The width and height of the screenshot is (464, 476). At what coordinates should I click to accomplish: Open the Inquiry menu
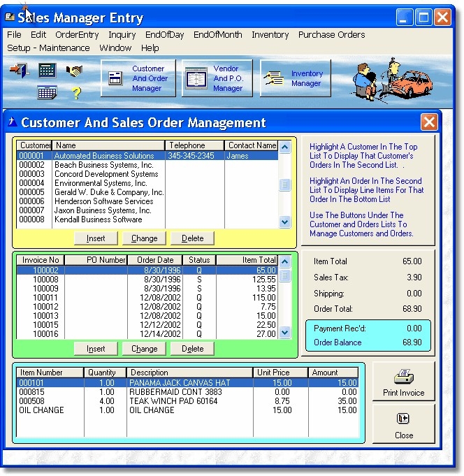click(122, 35)
